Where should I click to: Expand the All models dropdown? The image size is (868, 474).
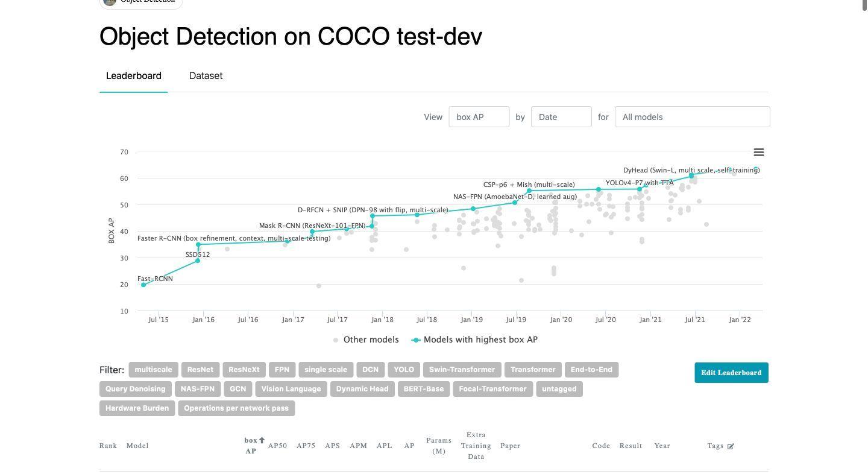692,117
